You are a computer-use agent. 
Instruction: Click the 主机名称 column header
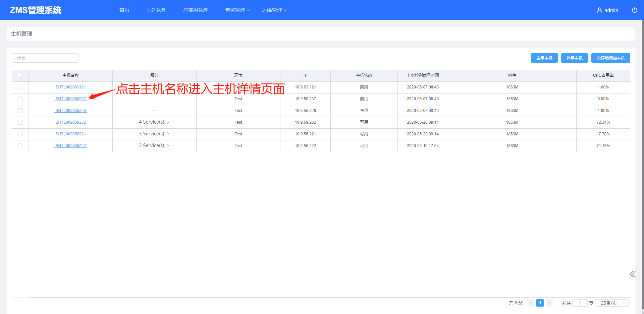click(70, 75)
